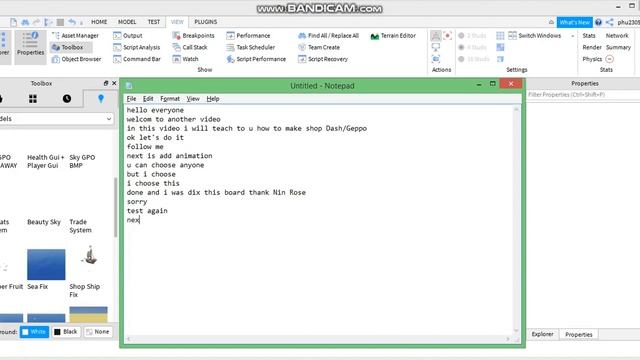Click the Notepad horizontal scrollbar

click(318, 339)
